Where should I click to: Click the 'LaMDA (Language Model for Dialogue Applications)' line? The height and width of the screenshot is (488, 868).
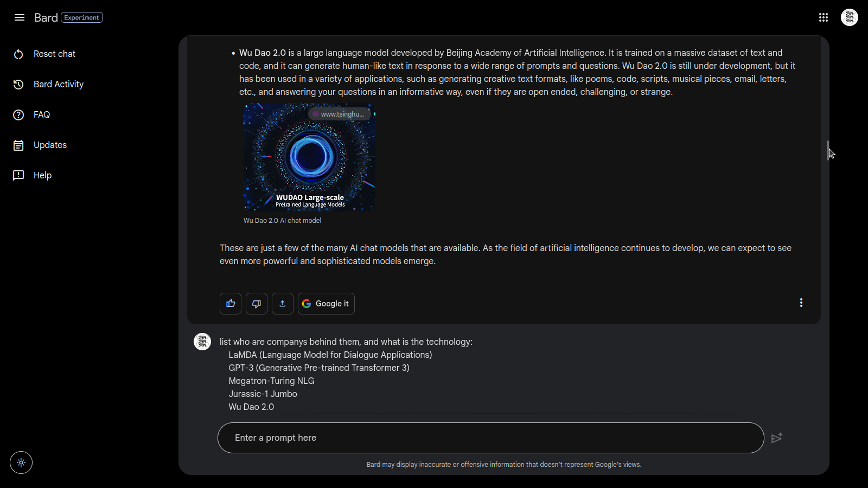(330, 355)
